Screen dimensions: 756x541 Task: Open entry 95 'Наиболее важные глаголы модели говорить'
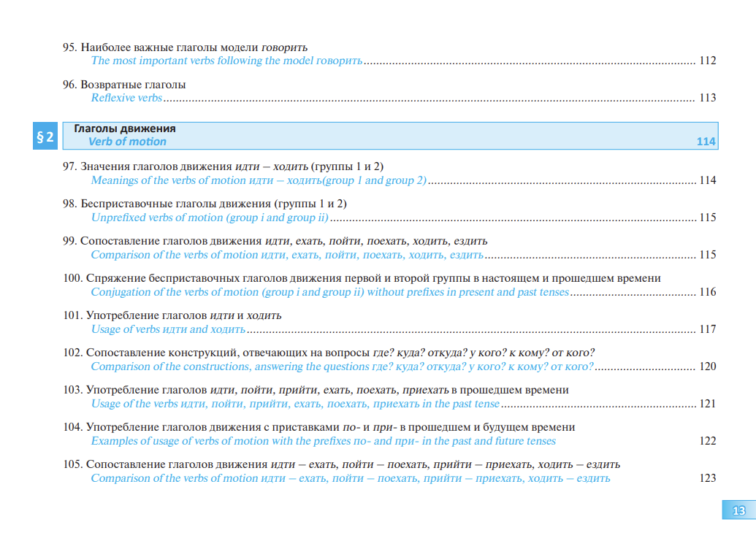(185, 47)
